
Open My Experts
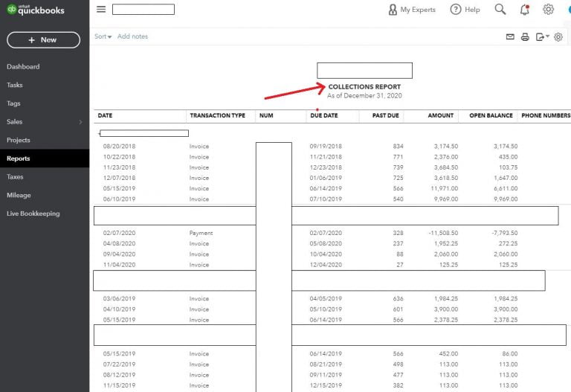point(412,10)
